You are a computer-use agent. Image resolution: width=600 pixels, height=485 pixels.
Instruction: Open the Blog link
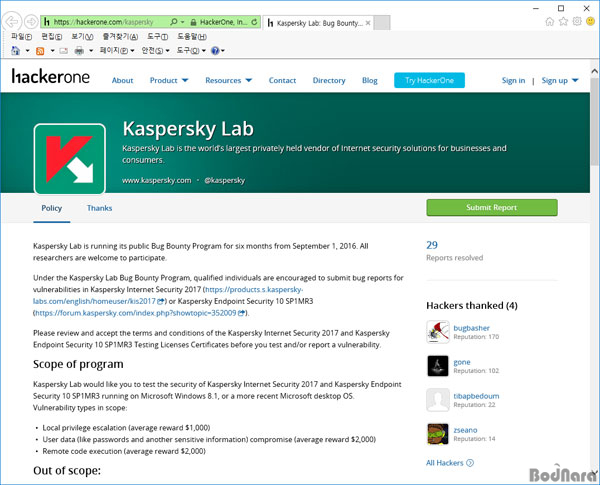click(x=370, y=80)
